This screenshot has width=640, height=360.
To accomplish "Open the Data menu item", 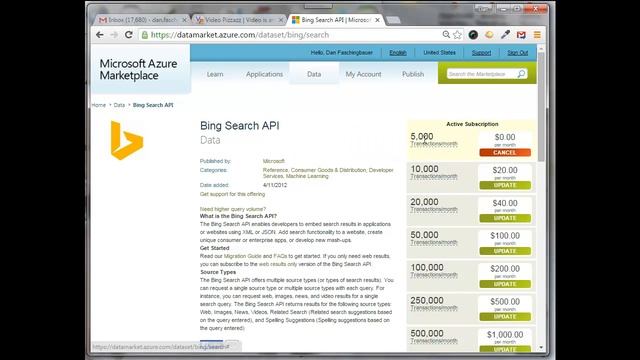I will click(x=314, y=74).
